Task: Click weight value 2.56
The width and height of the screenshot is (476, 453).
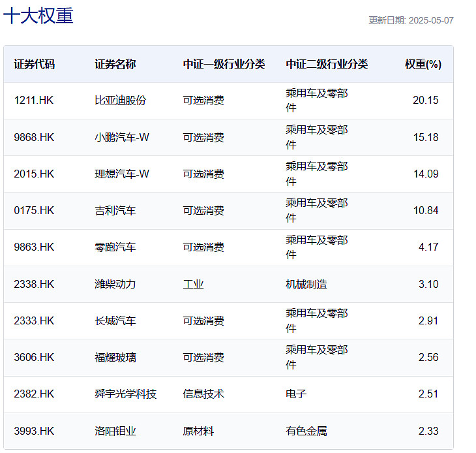Action: point(428,357)
